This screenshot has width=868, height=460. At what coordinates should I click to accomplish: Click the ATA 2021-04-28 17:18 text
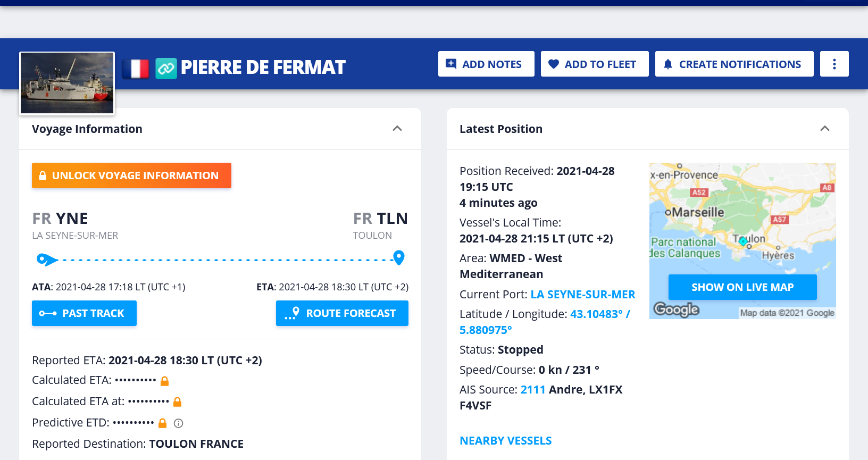(x=108, y=287)
